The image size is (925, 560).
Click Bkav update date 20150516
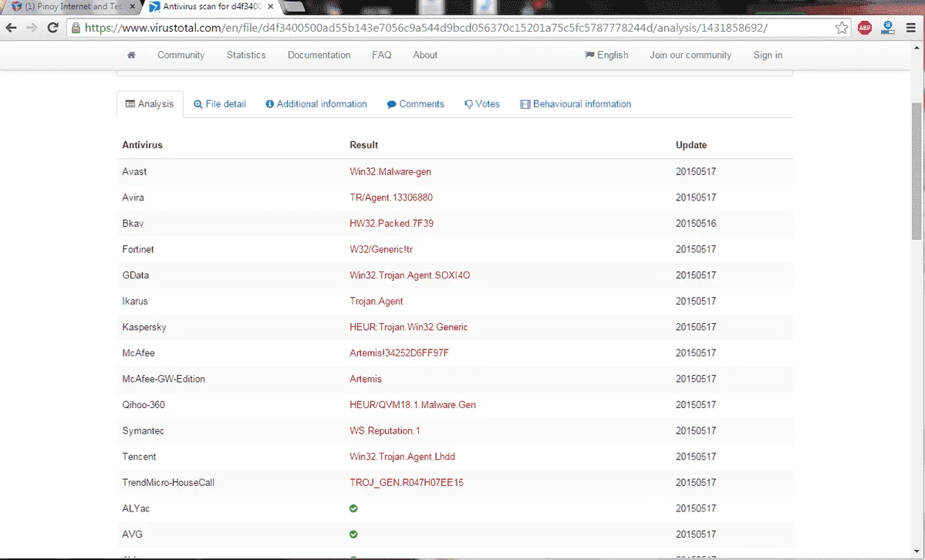(x=696, y=224)
